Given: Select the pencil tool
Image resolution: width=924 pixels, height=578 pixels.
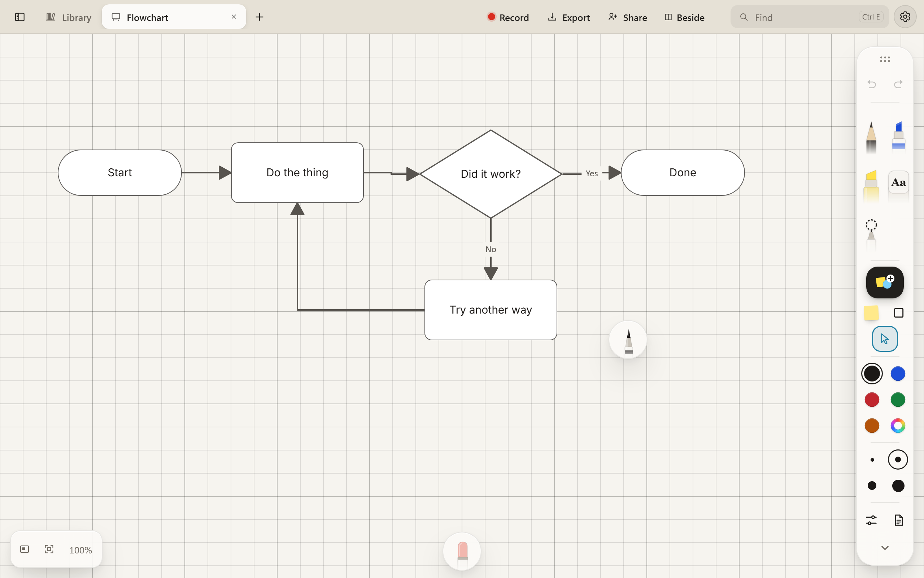Looking at the screenshot, I should pos(871,138).
